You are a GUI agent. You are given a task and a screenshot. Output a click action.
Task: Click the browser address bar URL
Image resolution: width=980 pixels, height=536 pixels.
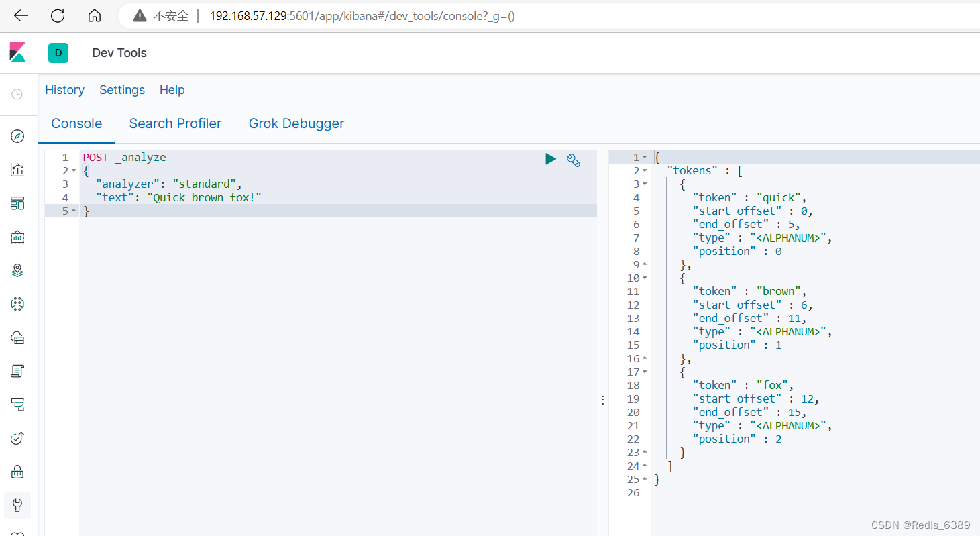pyautogui.click(x=362, y=16)
